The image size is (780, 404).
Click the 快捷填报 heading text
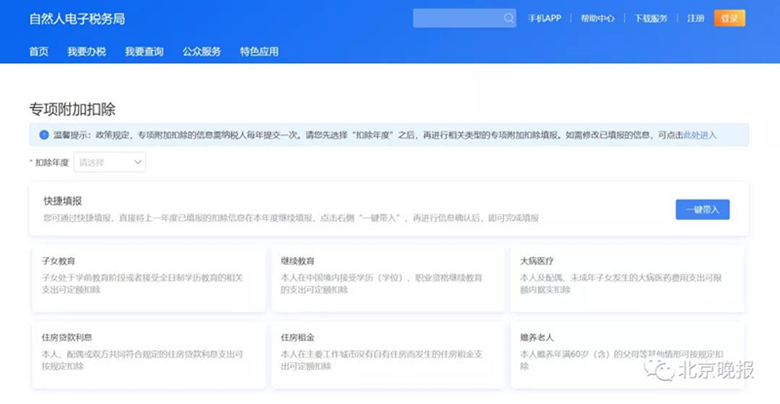click(63, 201)
